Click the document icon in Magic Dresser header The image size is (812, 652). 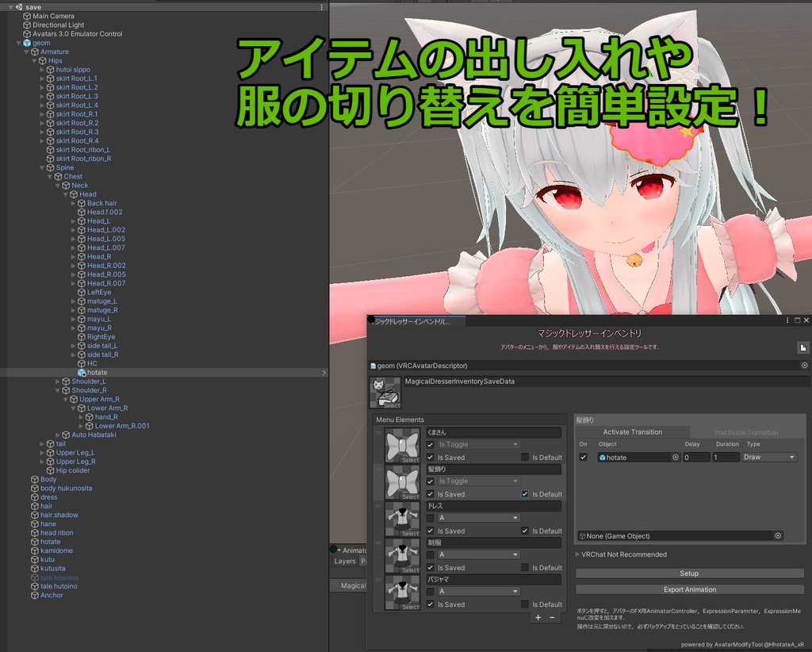(x=802, y=347)
